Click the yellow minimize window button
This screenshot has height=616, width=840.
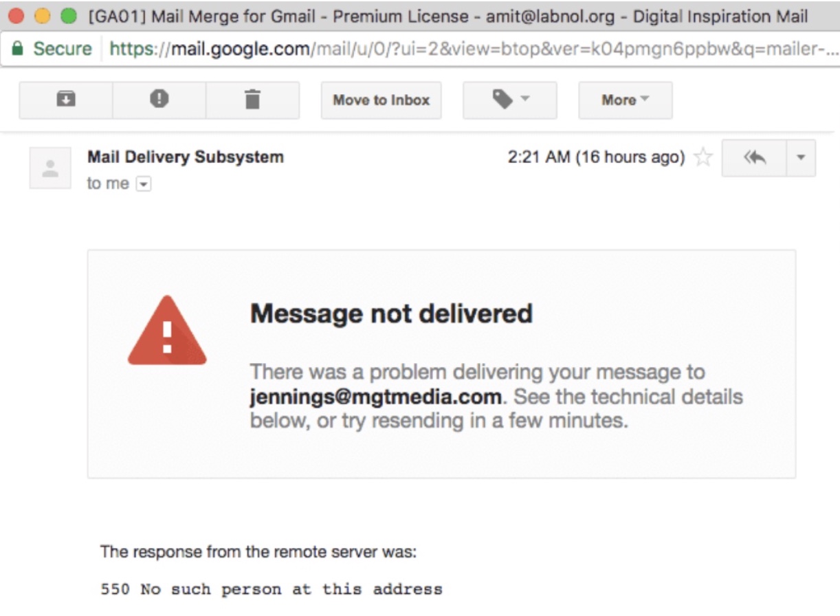(x=43, y=16)
